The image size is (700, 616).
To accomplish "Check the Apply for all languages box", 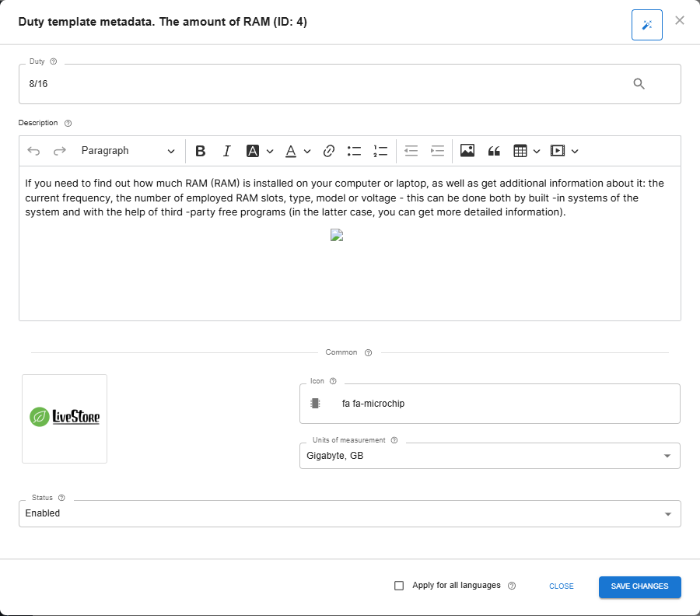I will pyautogui.click(x=399, y=586).
